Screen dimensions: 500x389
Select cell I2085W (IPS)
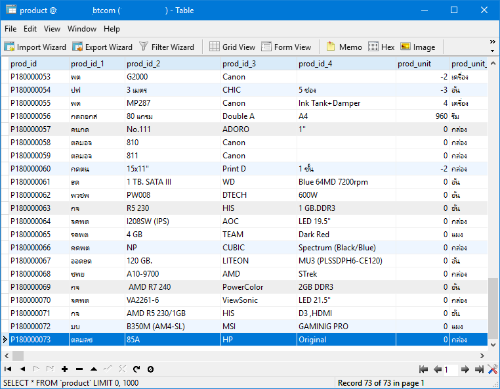[x=172, y=221]
